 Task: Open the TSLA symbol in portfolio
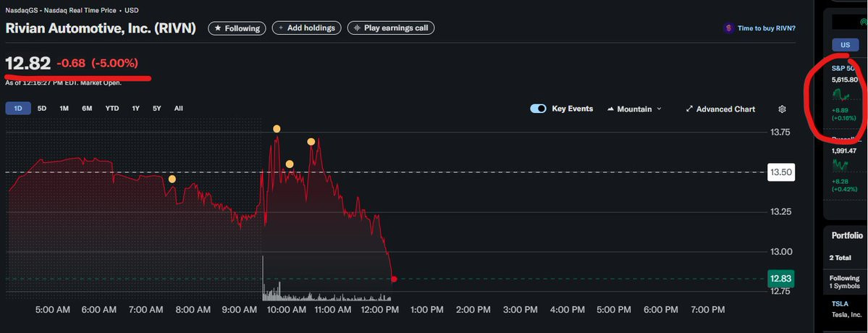click(x=840, y=304)
